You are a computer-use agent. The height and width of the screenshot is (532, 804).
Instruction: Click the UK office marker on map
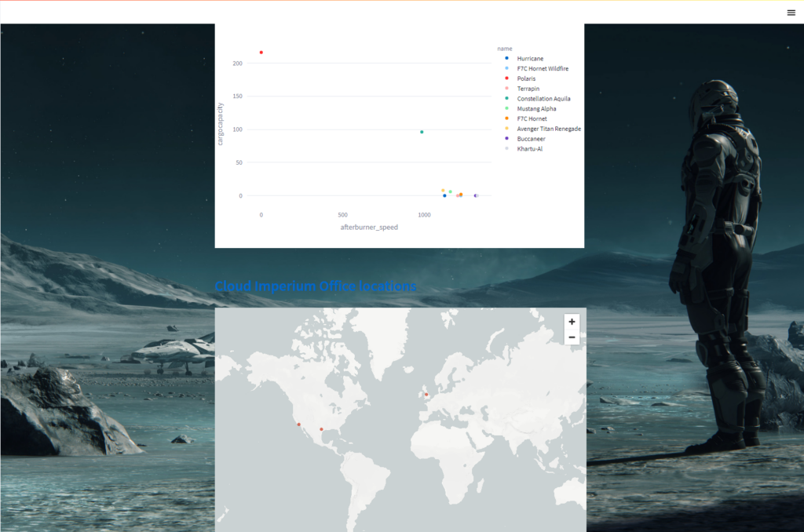(x=426, y=395)
